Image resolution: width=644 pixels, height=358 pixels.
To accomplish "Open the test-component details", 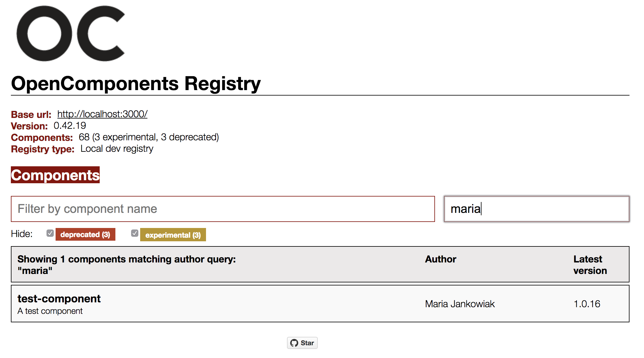I will tap(59, 298).
